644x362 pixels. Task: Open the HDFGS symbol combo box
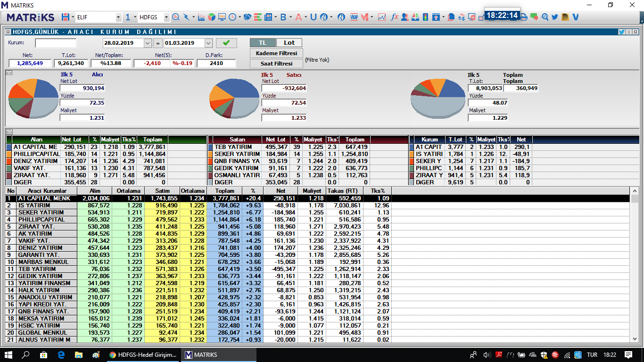tap(154, 17)
